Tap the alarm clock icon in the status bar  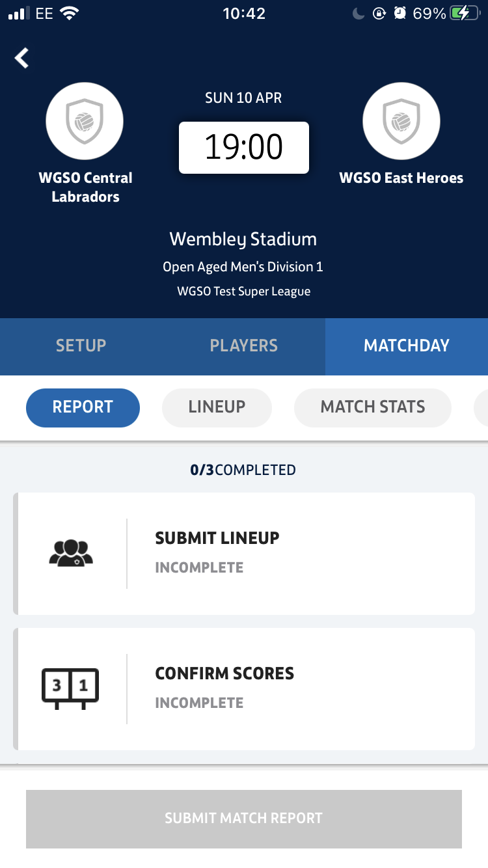399,12
